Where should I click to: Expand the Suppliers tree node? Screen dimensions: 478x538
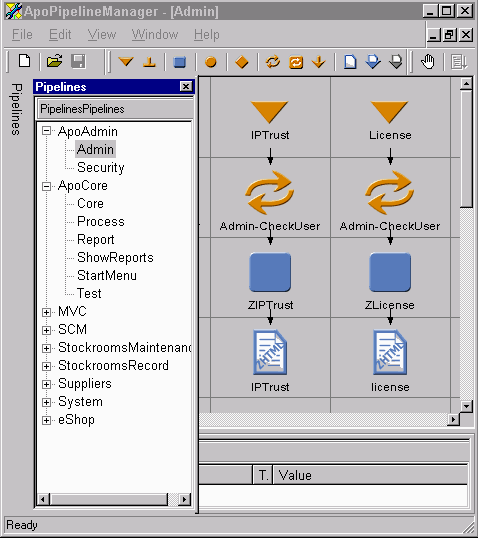click(x=46, y=384)
